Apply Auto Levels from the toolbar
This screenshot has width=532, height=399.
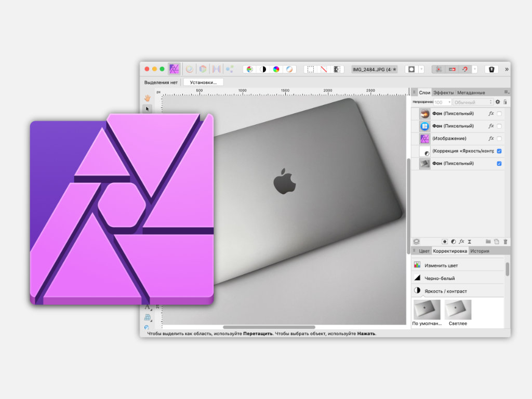(x=250, y=69)
